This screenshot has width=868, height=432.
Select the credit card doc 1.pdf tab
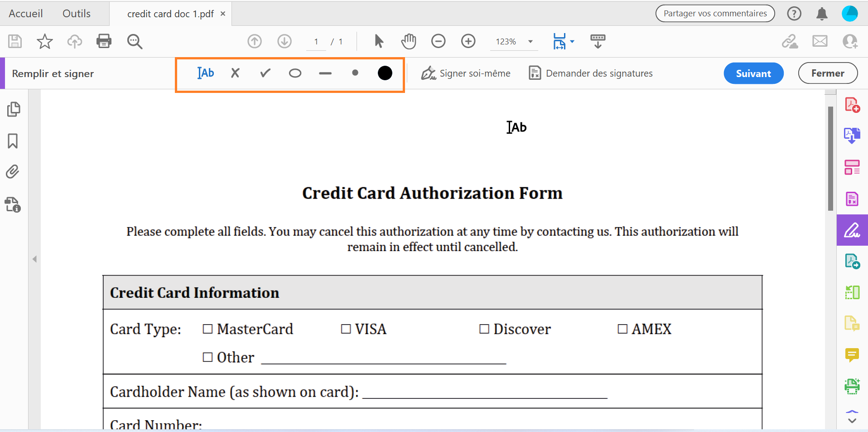(x=170, y=14)
